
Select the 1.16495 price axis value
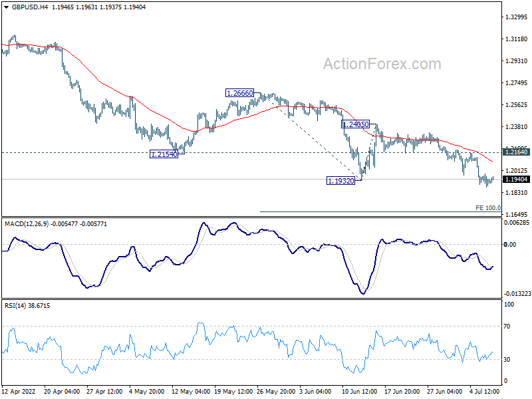[x=517, y=214]
